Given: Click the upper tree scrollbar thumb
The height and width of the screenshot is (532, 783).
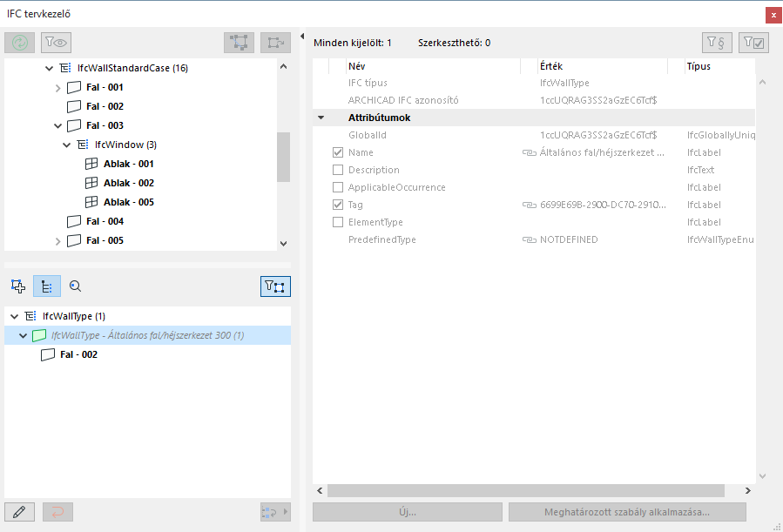Looking at the screenshot, I should (283, 157).
